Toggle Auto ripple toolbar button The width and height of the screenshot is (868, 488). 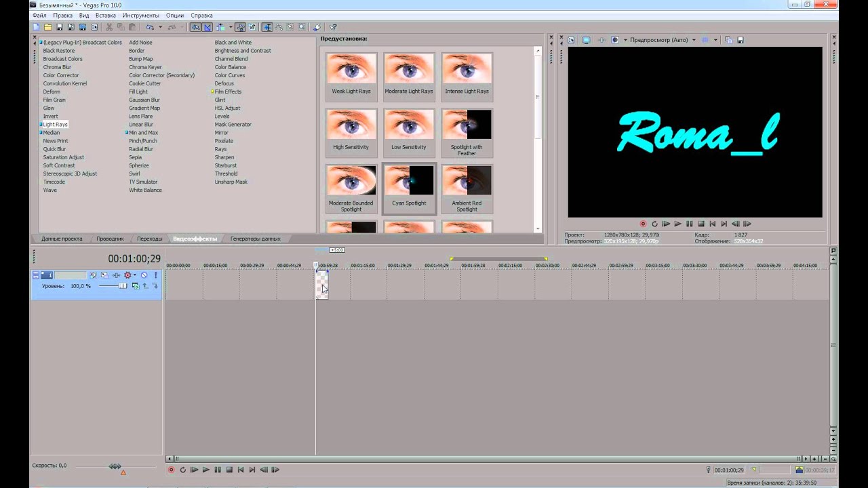point(220,27)
